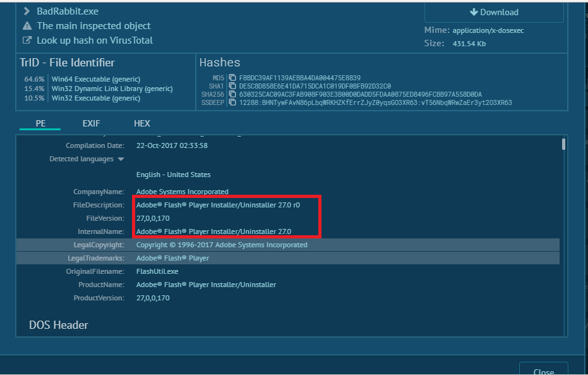Select the SSDEEP value starting 12288:BHNTyw

tap(375, 102)
